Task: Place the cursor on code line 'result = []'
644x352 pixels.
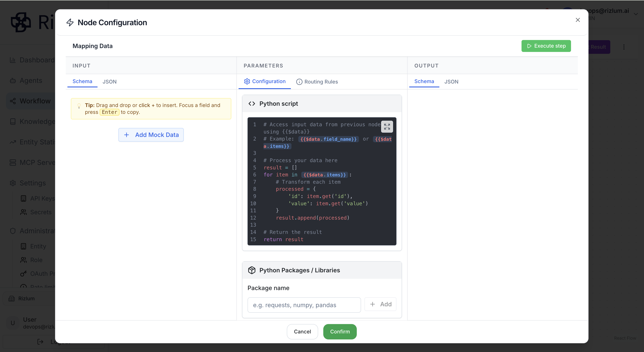Action: (x=280, y=168)
